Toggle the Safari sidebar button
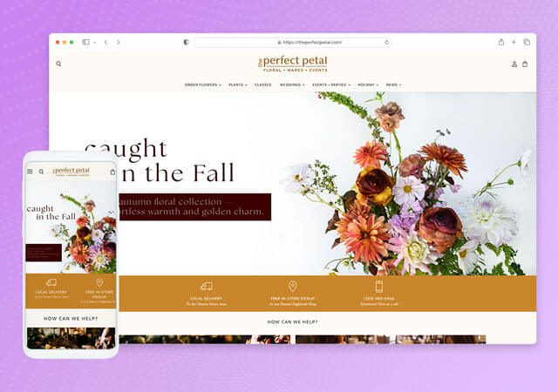Viewport: 558px width, 392px height. [85, 42]
